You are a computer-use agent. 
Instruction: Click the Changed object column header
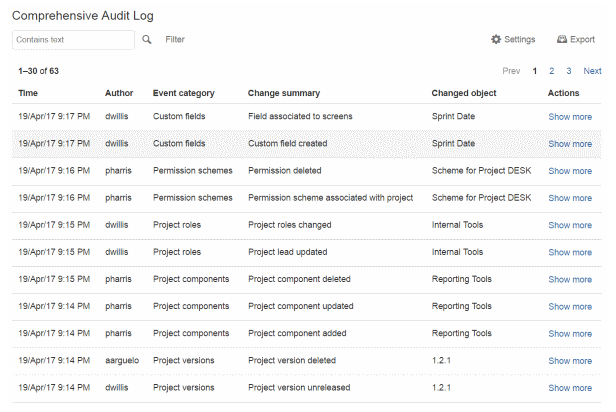463,93
